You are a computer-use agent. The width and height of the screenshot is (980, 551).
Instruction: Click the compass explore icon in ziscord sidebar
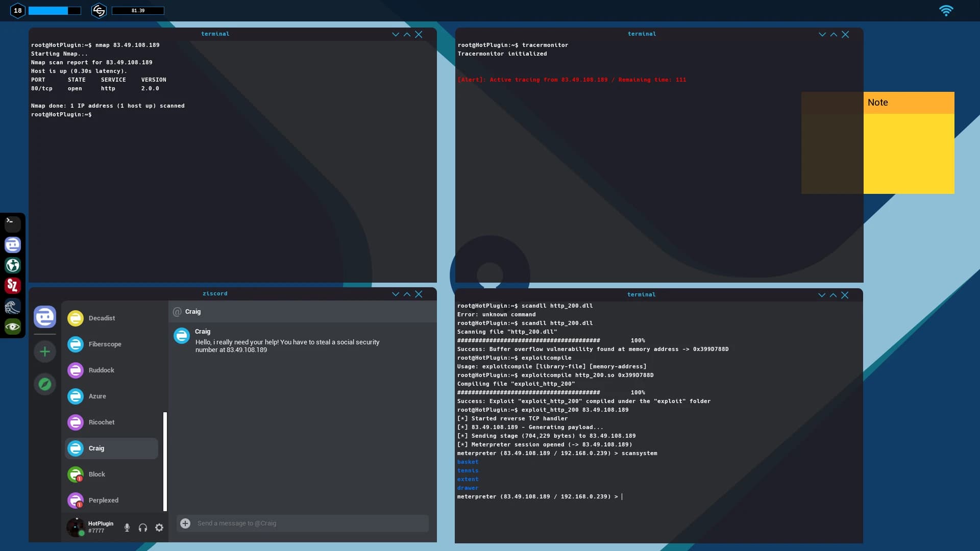[x=45, y=384]
